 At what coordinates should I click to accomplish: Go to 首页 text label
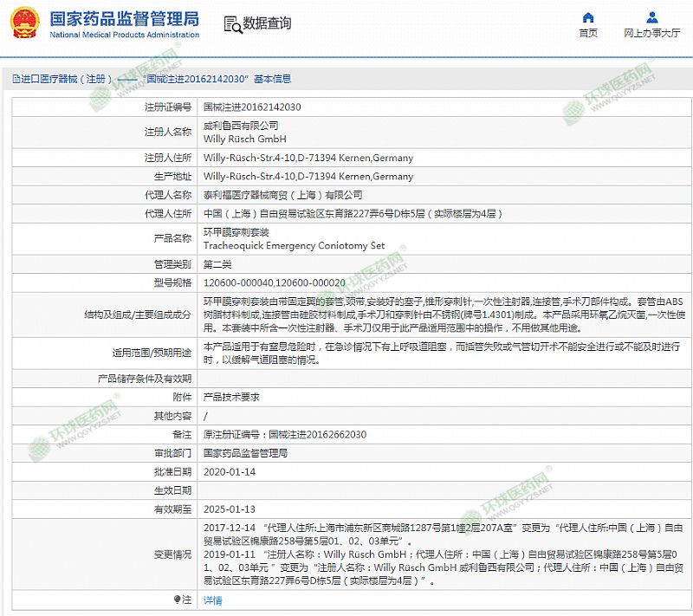(588, 34)
